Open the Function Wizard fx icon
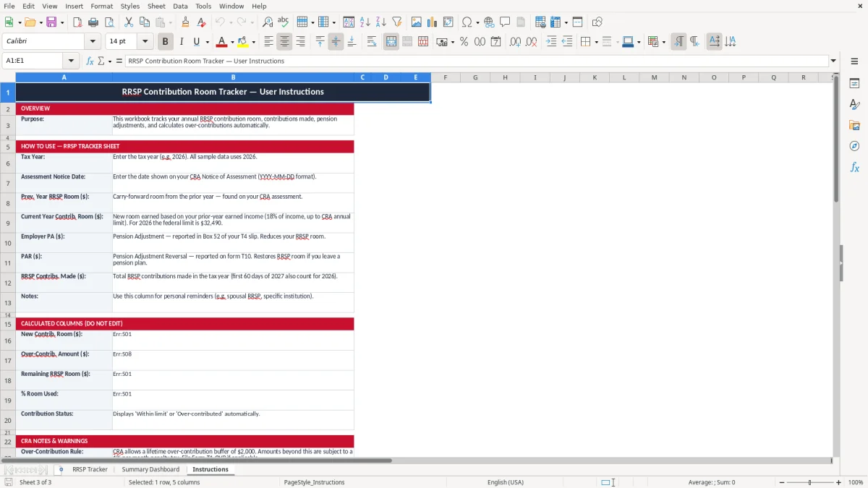 pyautogui.click(x=90, y=61)
